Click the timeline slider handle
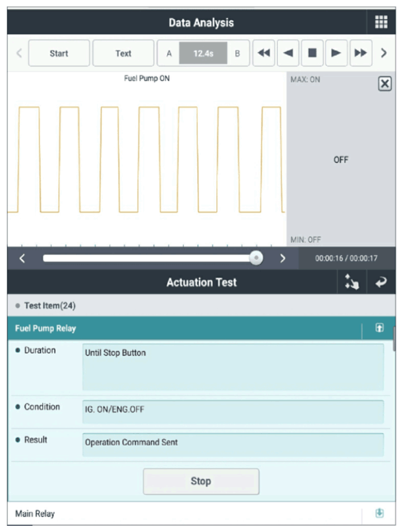Image resolution: width=403 pixels, height=532 pixels. (x=256, y=258)
